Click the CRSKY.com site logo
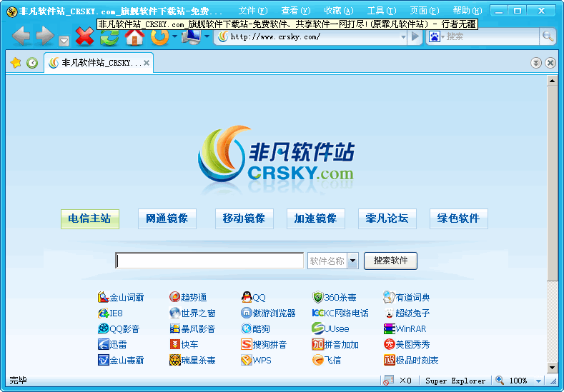This screenshot has width=564, height=392. point(276,154)
